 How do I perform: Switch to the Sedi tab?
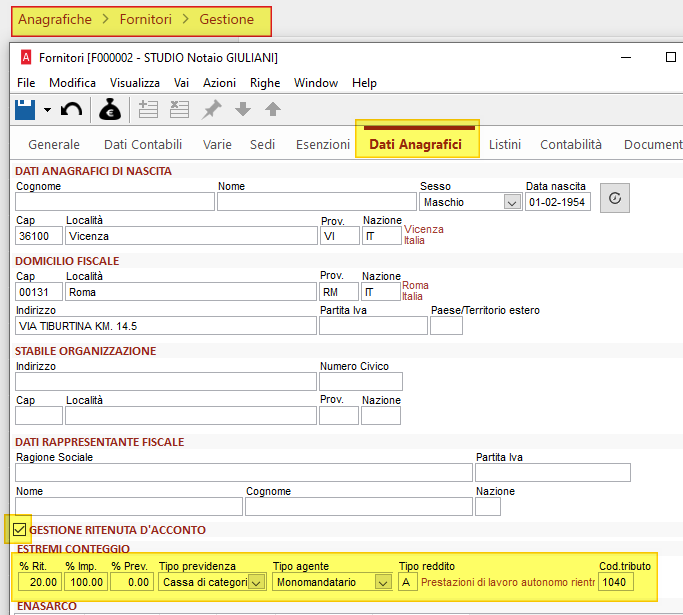tap(262, 145)
